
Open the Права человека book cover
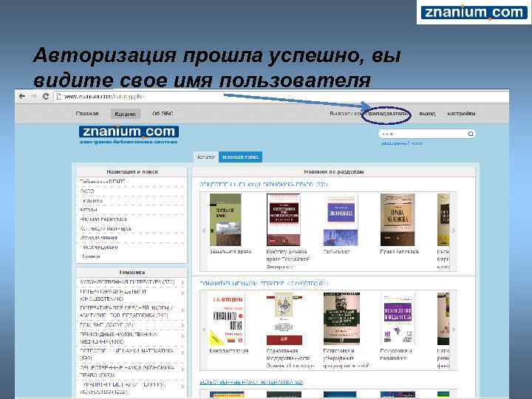(398, 220)
